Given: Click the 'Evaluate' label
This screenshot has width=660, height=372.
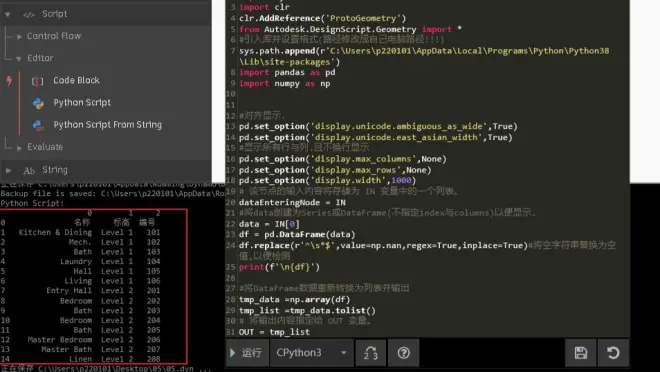Looking at the screenshot, I should (45, 147).
